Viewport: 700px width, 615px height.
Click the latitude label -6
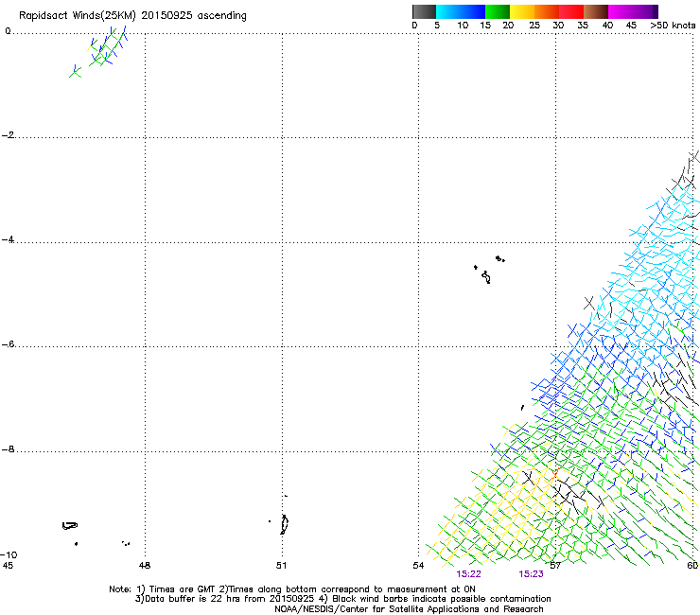(8, 344)
